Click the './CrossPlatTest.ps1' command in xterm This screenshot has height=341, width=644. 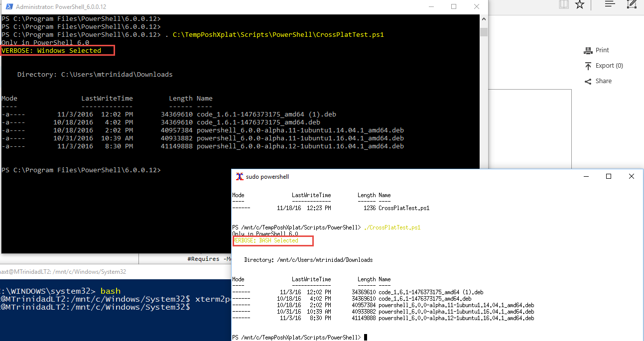[x=392, y=227]
